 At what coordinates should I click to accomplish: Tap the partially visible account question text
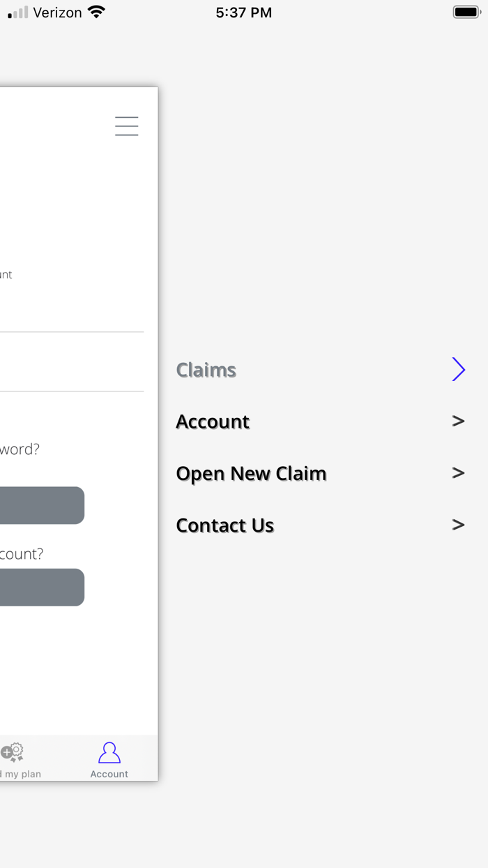(x=22, y=554)
